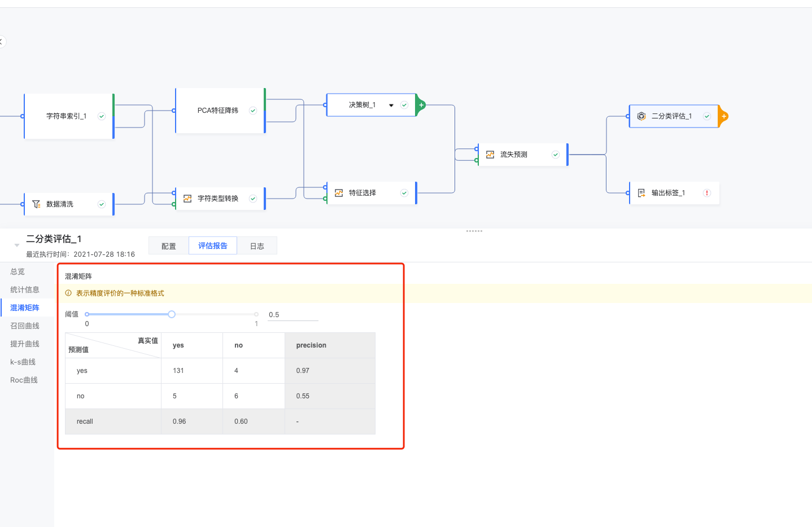
Task: Click the 阈值 slider handle
Action: pyautogui.click(x=172, y=314)
